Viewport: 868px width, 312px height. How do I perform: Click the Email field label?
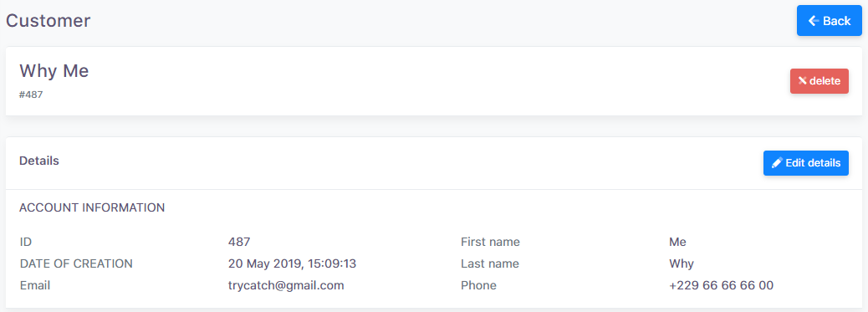[x=35, y=286]
